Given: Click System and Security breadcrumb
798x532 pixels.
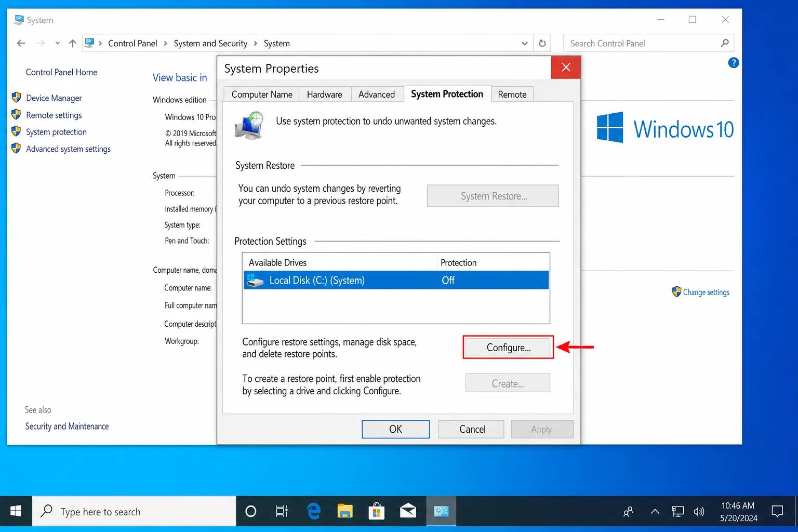Looking at the screenshot, I should pos(210,44).
